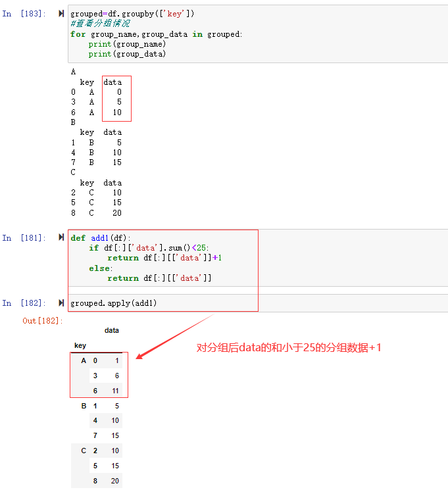Run the grouped.apply(add1) cell

pos(61,303)
